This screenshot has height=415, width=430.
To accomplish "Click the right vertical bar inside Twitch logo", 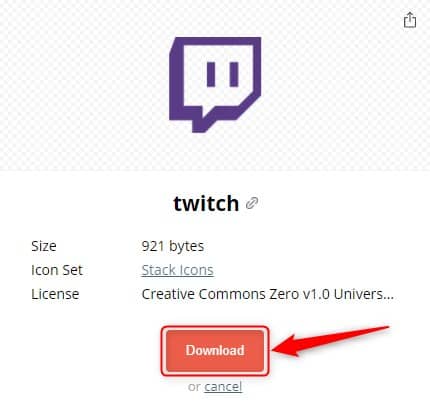I will [234, 74].
